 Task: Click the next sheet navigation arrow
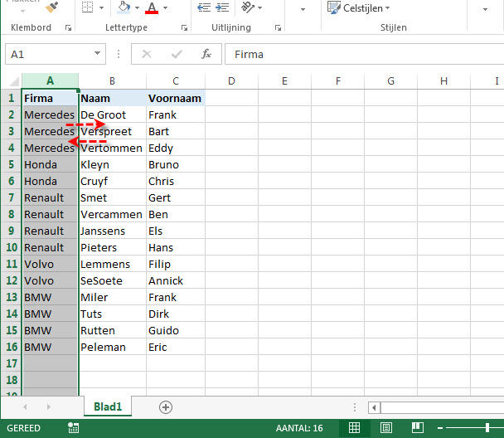pyautogui.click(x=49, y=406)
